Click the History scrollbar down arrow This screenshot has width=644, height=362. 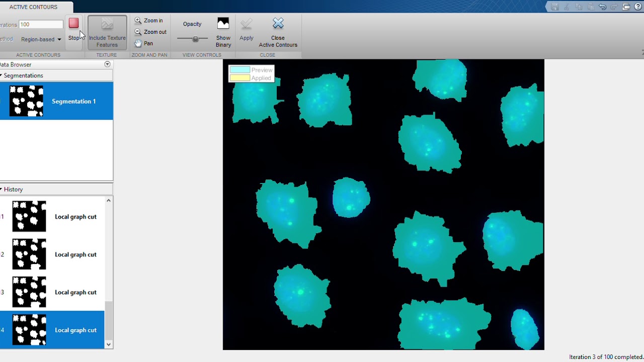(x=109, y=344)
